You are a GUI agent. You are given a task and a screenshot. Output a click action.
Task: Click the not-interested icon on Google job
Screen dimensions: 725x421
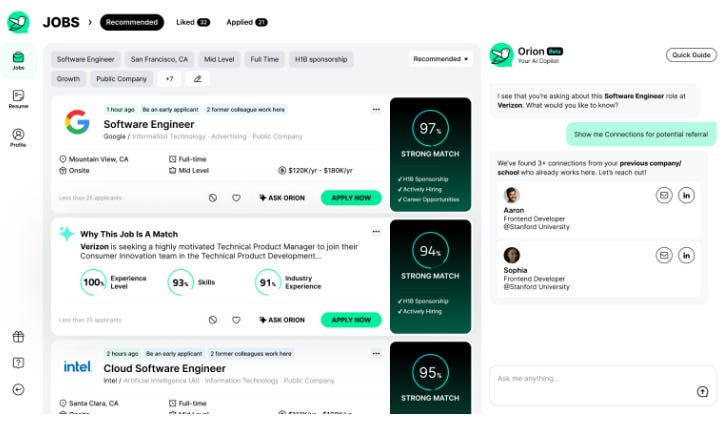(213, 198)
